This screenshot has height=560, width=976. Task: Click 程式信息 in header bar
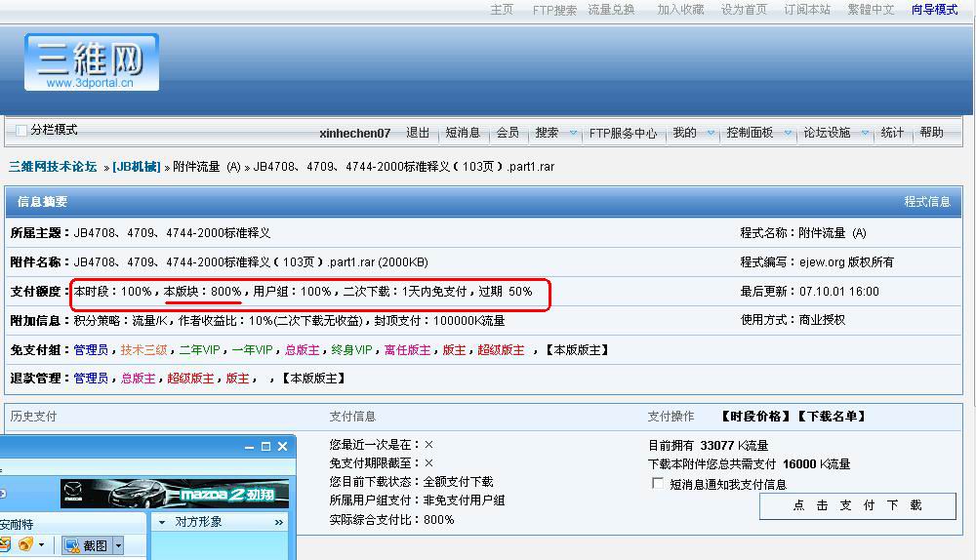927,202
